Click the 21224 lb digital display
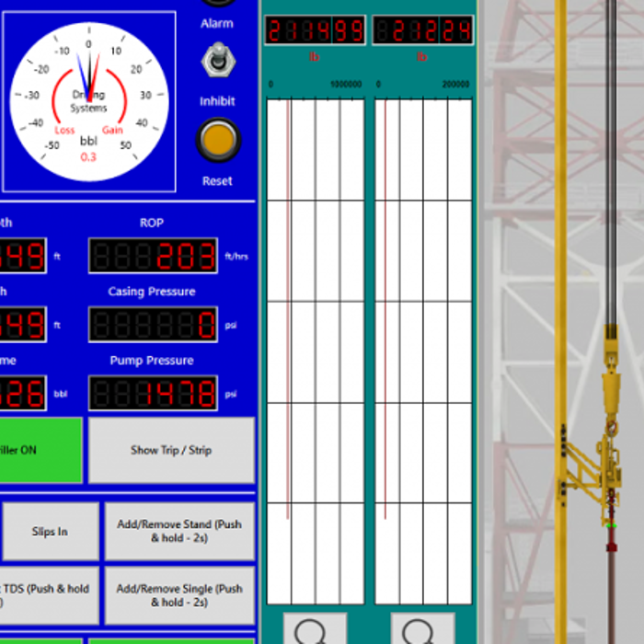Screen dimensions: 644x644 pos(422,30)
